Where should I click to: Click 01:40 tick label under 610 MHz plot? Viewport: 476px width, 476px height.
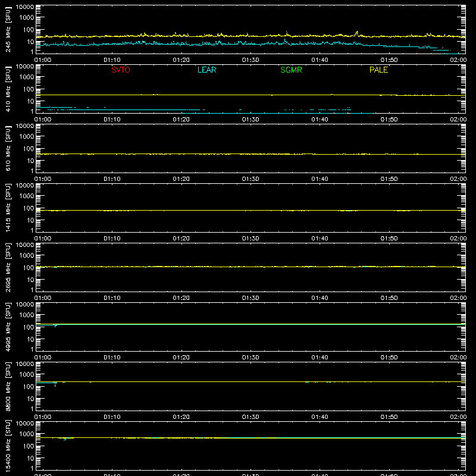click(320, 179)
